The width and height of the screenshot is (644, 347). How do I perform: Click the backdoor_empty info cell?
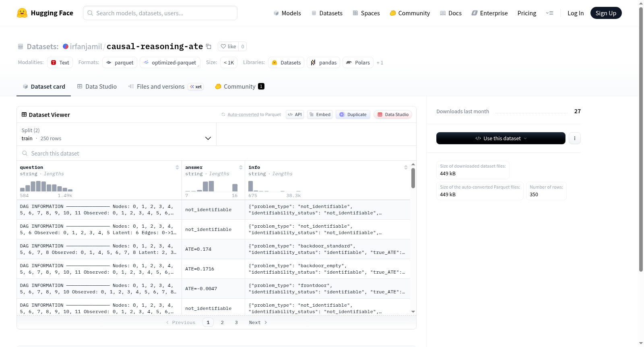click(328, 269)
